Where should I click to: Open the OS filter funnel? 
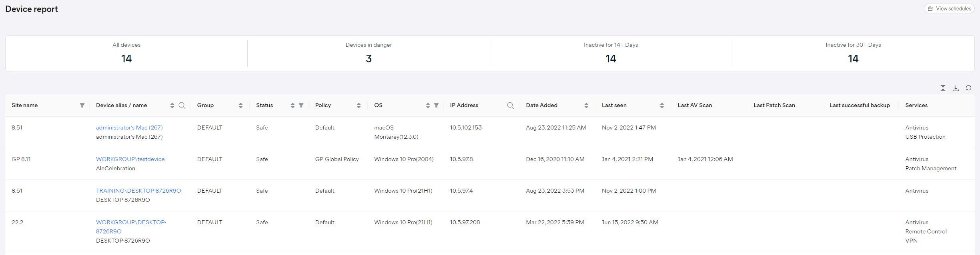(436, 105)
